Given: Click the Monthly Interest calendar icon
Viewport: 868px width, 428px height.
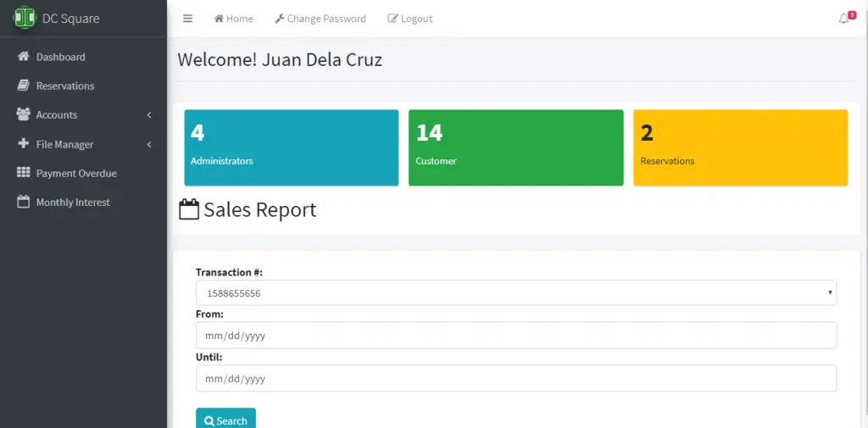Looking at the screenshot, I should click(24, 203).
